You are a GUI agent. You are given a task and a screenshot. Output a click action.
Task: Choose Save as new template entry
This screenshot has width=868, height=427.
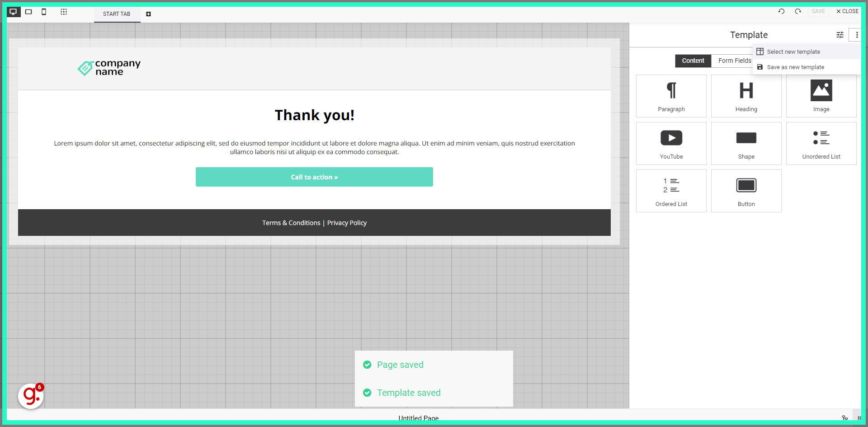[807, 67]
